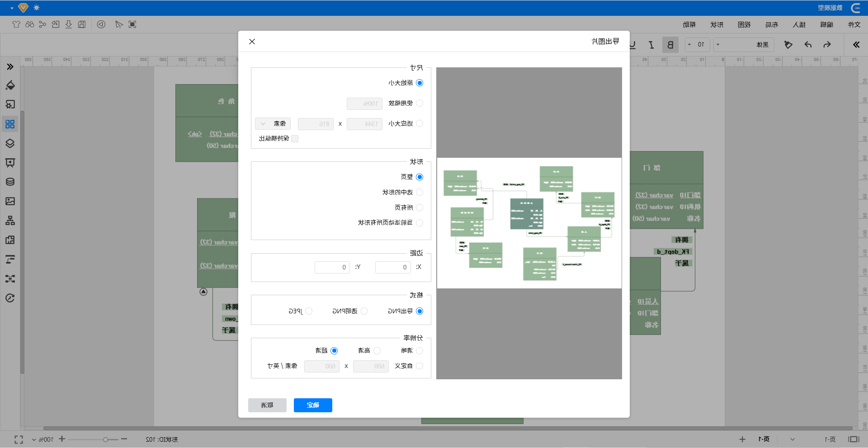868x448 pixels.
Task: Click the fullscreen frame icon in top toolbar
Action: pyautogui.click(x=132, y=24)
